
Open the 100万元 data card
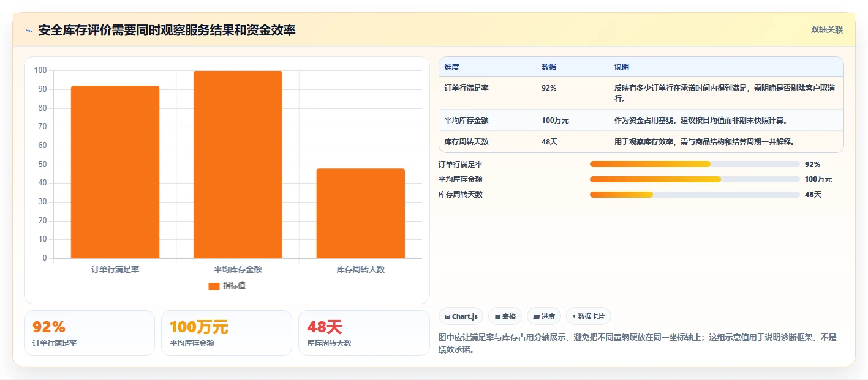pos(227,333)
